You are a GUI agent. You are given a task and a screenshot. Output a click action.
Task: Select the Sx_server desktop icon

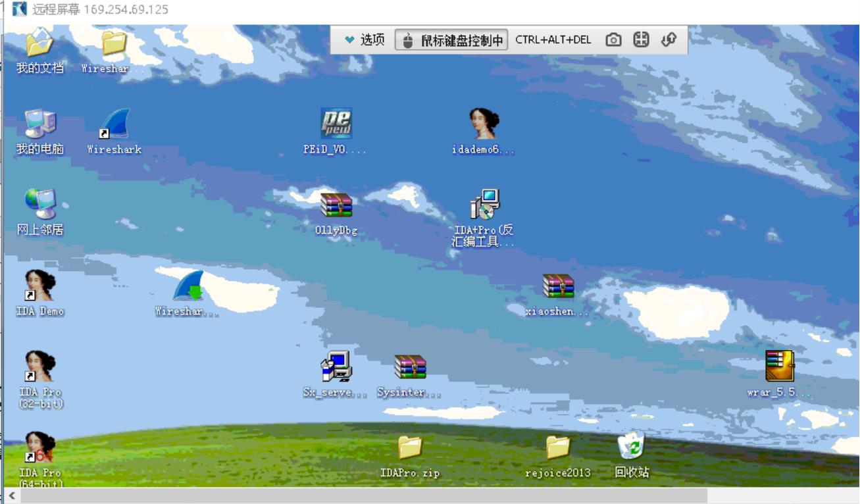click(x=336, y=367)
